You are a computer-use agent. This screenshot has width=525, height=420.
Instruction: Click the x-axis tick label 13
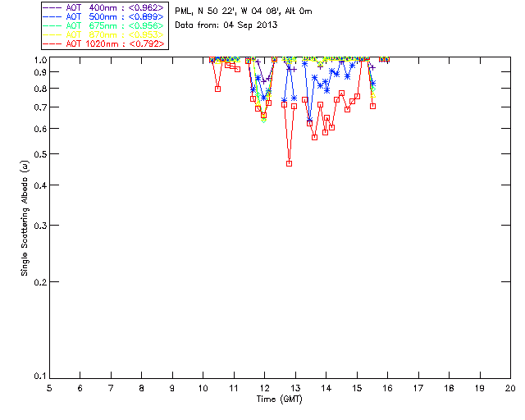point(295,388)
